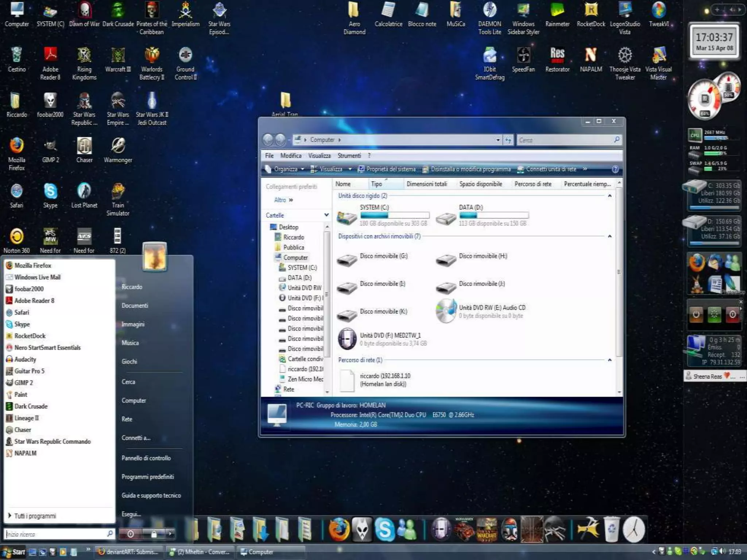Image resolution: width=747 pixels, height=560 pixels.
Task: Click the Proprietà del sistema toolbar button
Action: (x=387, y=169)
